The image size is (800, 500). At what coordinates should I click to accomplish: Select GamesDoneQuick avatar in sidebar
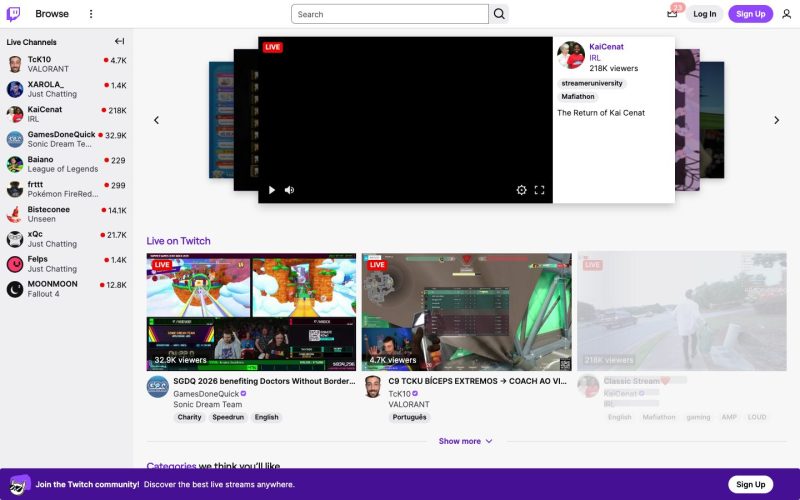[x=15, y=139]
